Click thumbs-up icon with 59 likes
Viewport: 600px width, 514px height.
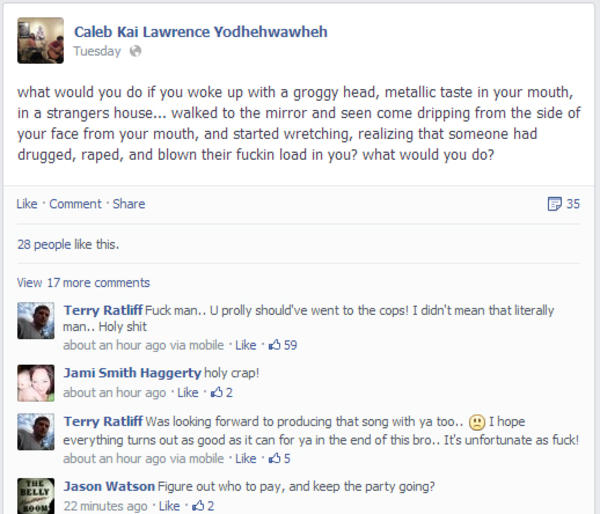coord(274,345)
